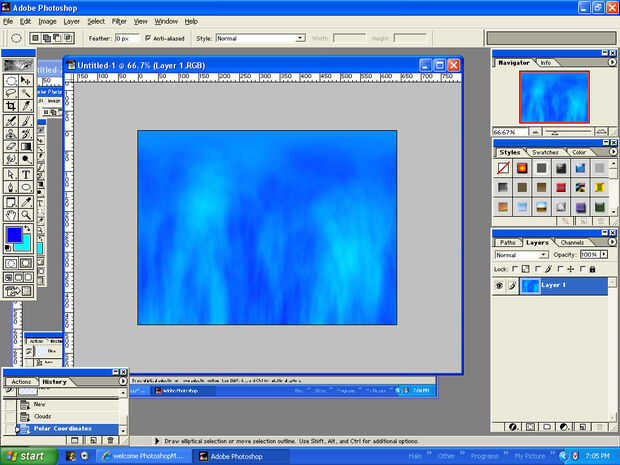Select the Ellipse shape tool
620x465 pixels.
(26, 187)
